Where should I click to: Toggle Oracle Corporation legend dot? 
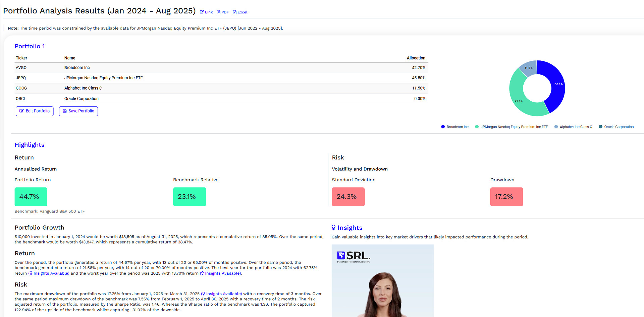coord(601,127)
